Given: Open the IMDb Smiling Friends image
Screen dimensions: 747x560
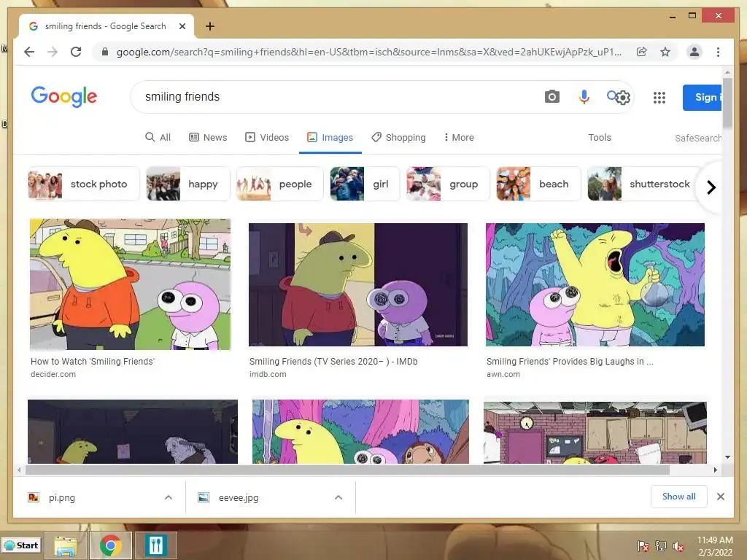Looking at the screenshot, I should 357,284.
